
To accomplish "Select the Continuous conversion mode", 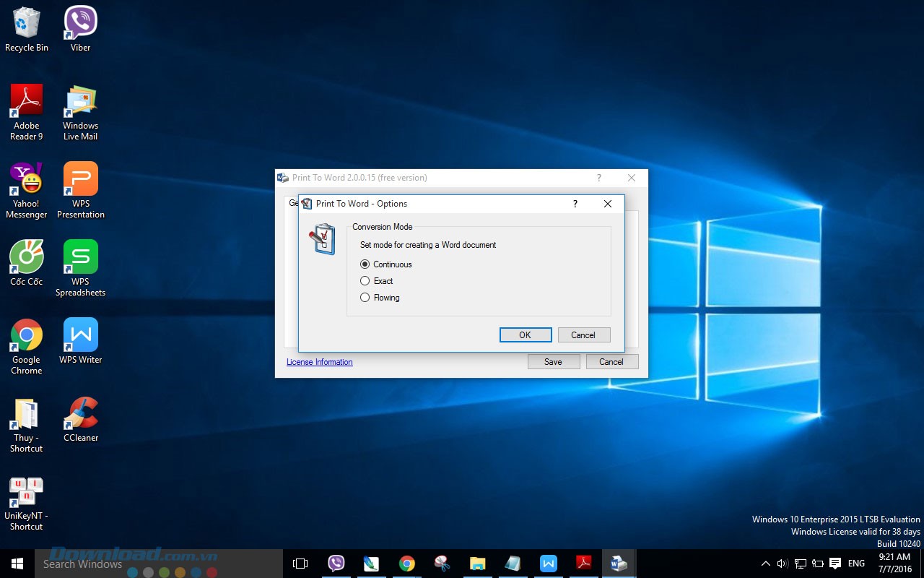I will click(x=365, y=264).
